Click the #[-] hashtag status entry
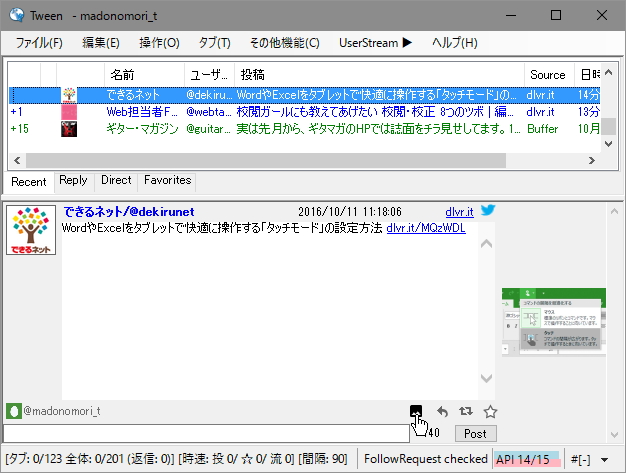 click(x=580, y=459)
